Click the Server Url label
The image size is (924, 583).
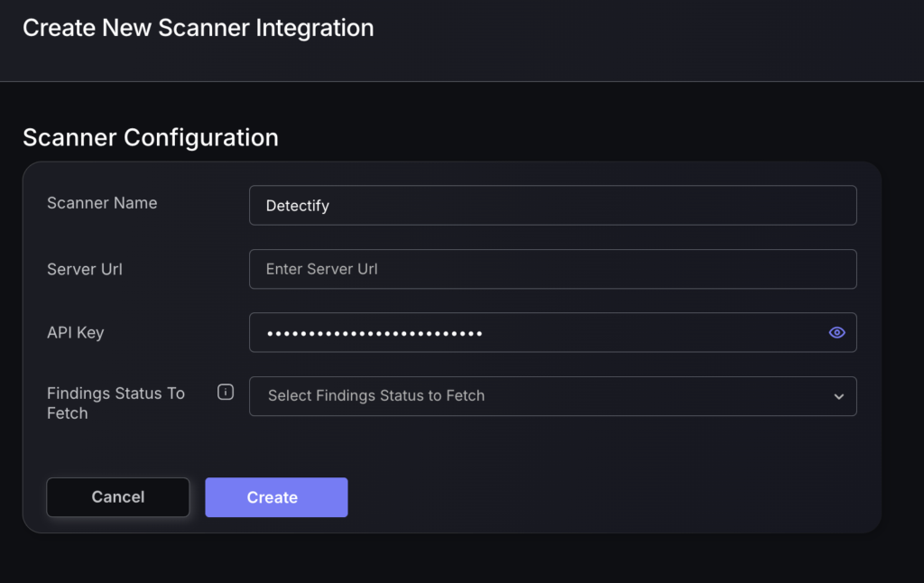[x=85, y=269]
